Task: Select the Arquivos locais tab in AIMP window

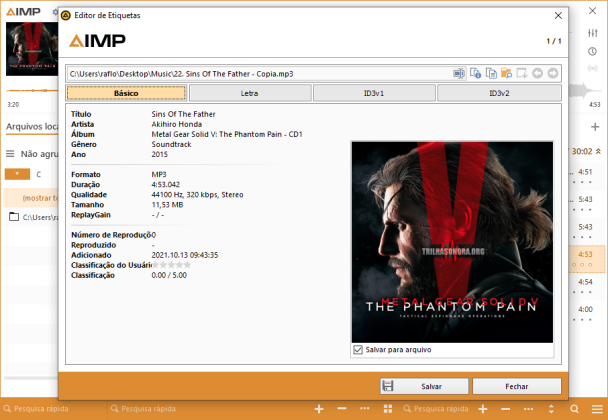Action: click(x=32, y=127)
